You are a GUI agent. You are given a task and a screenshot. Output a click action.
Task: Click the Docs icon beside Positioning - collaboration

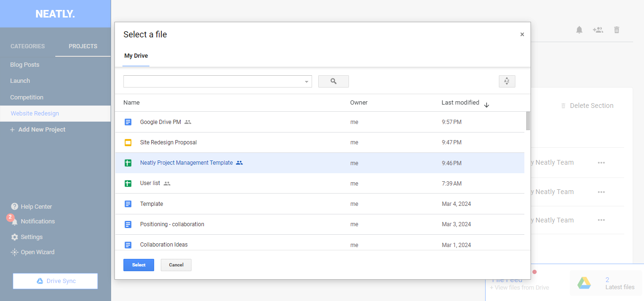coord(128,224)
